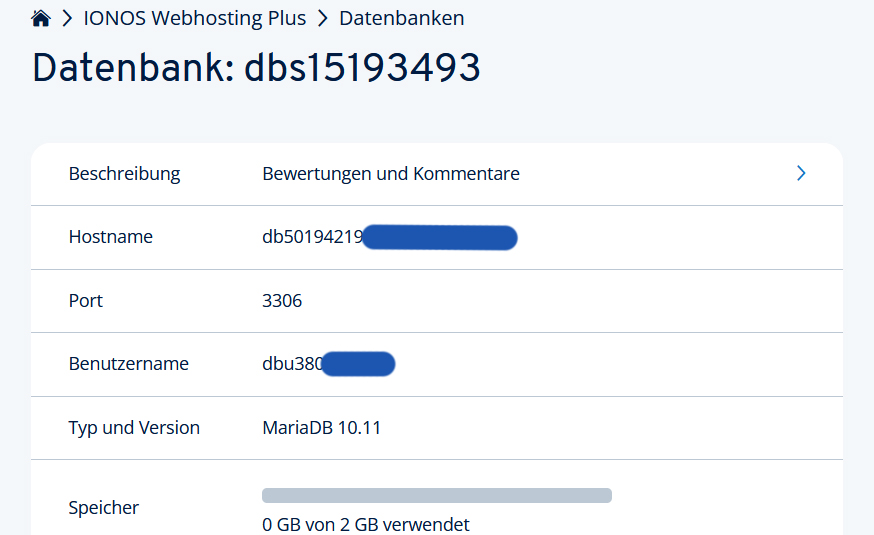This screenshot has height=535, width=874.
Task: Expand the Beschreibung row arrow
Action: (x=800, y=174)
